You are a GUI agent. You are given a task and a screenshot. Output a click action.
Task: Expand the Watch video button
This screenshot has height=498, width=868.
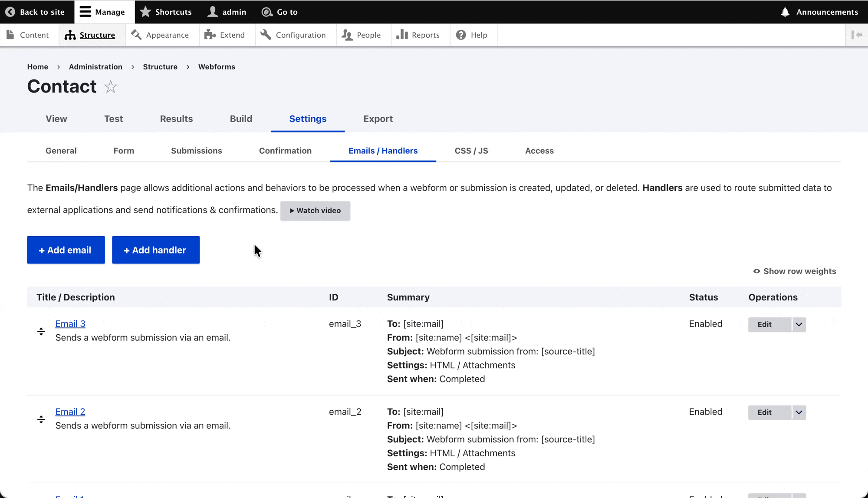coord(315,211)
